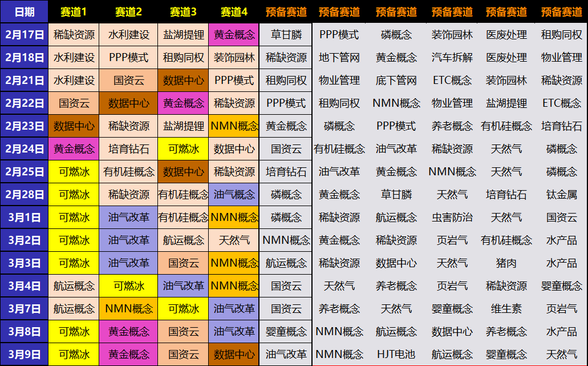This screenshot has height=366, width=588.
Task: Click 数据中心 in the 3月9日 row
Action: [x=234, y=355]
